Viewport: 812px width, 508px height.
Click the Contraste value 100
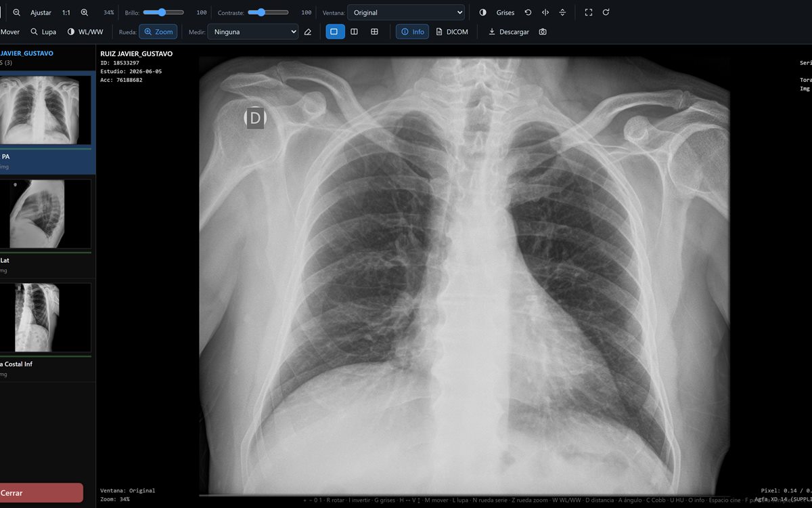point(307,13)
